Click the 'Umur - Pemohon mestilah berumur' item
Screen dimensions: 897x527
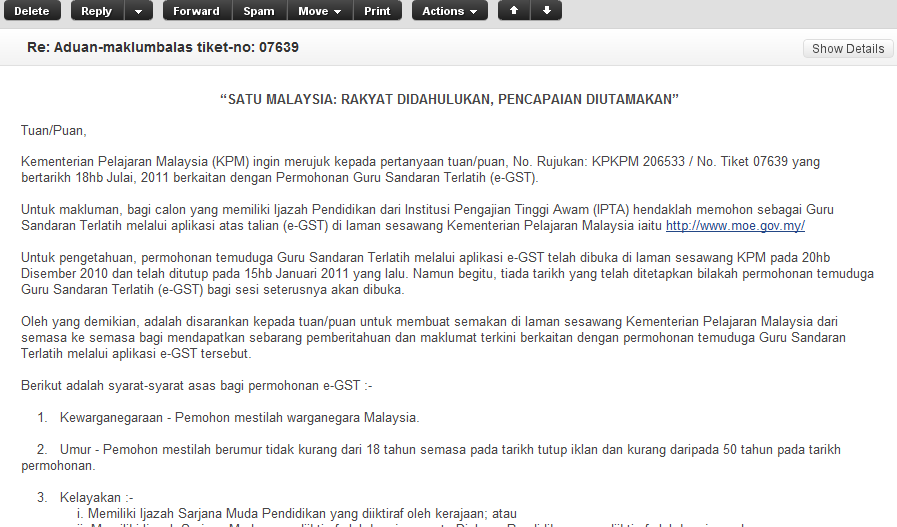click(431, 457)
